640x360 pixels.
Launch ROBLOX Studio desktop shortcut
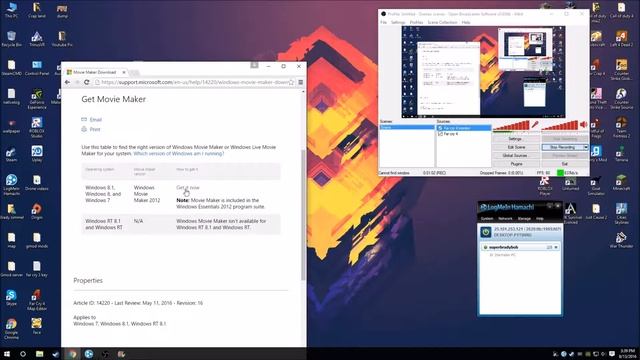(x=37, y=127)
